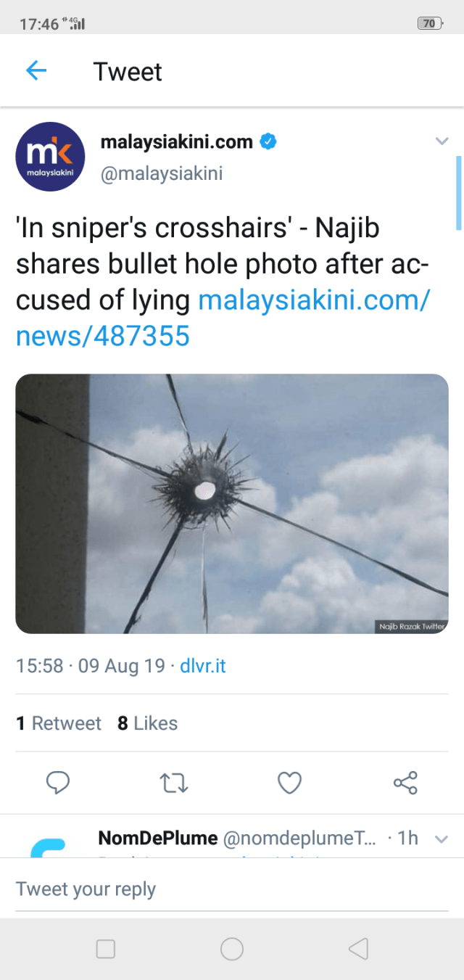464x980 pixels.
Task: Open options chevron on NomDePlume reply
Action: coord(441,839)
